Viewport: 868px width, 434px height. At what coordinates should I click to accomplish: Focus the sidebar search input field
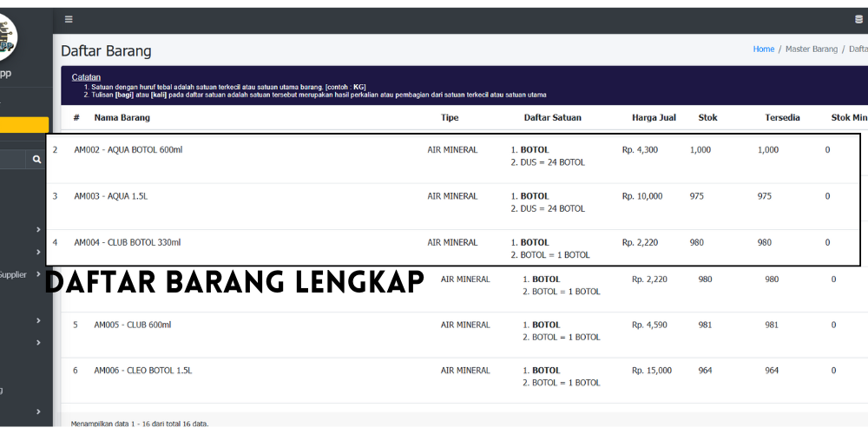[x=12, y=160]
